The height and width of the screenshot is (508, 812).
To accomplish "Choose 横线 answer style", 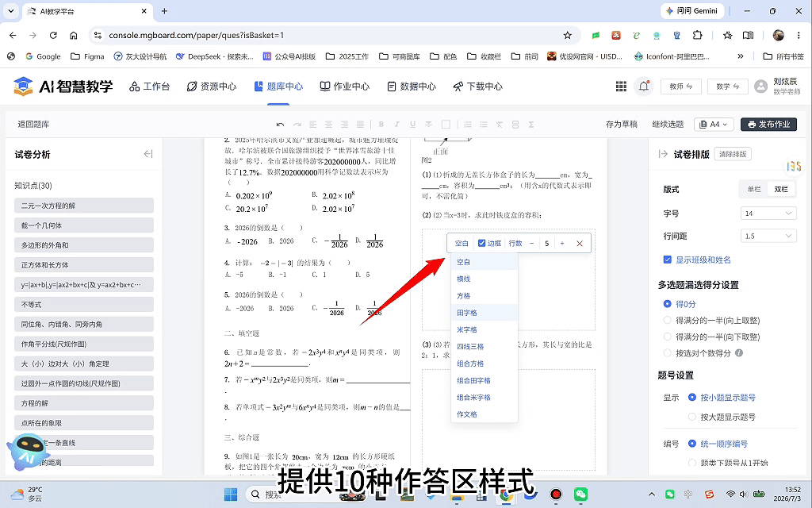I will click(x=485, y=279).
